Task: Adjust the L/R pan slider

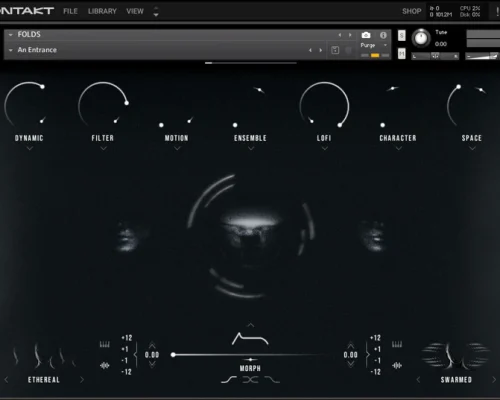Action: click(435, 56)
